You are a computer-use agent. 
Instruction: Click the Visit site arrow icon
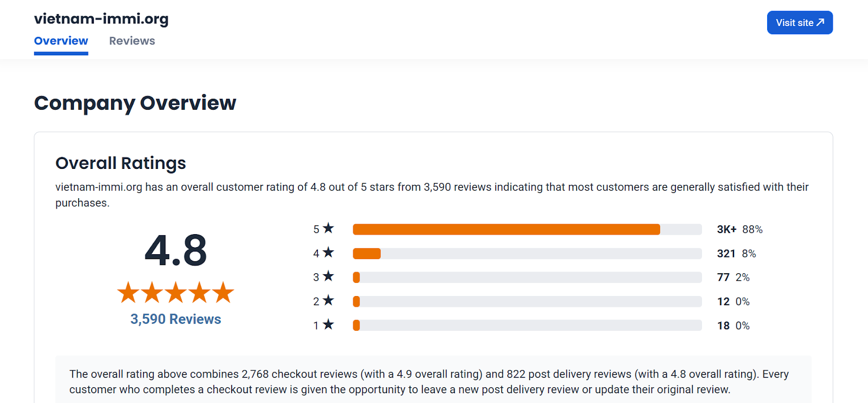(x=820, y=22)
